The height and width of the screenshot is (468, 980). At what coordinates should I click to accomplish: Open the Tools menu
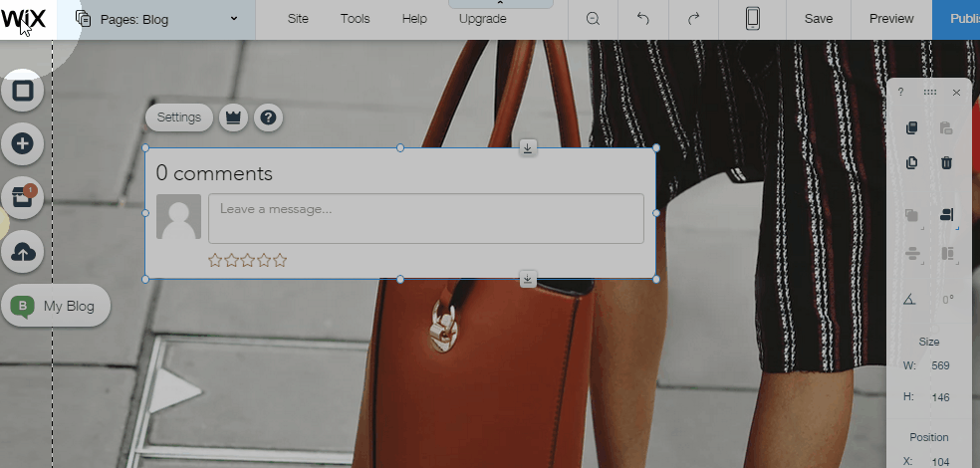click(x=355, y=19)
